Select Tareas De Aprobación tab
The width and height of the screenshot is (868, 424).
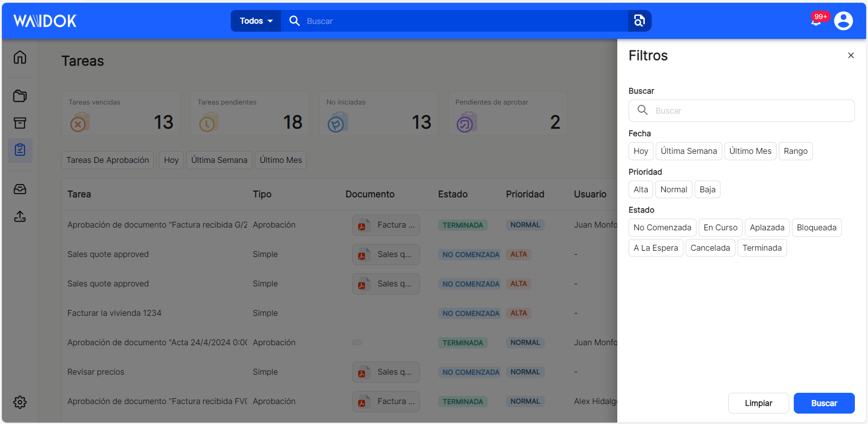click(107, 160)
